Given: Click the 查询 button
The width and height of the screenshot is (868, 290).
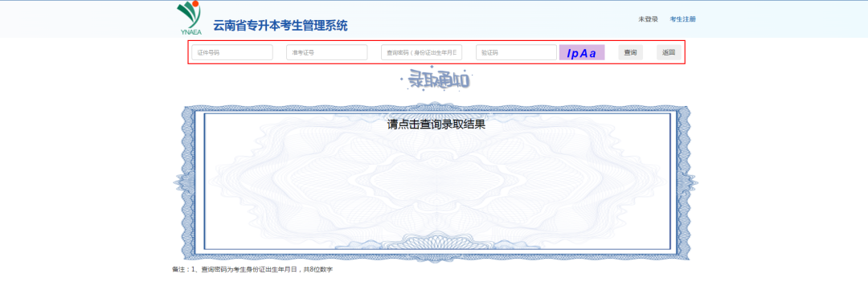Looking at the screenshot, I should coord(631,52).
